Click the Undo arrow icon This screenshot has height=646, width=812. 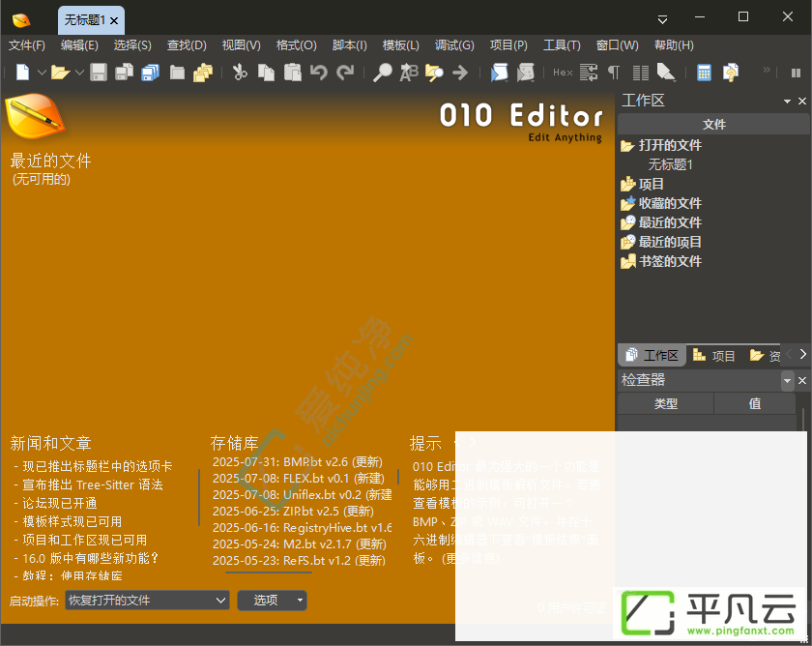pyautogui.click(x=319, y=73)
